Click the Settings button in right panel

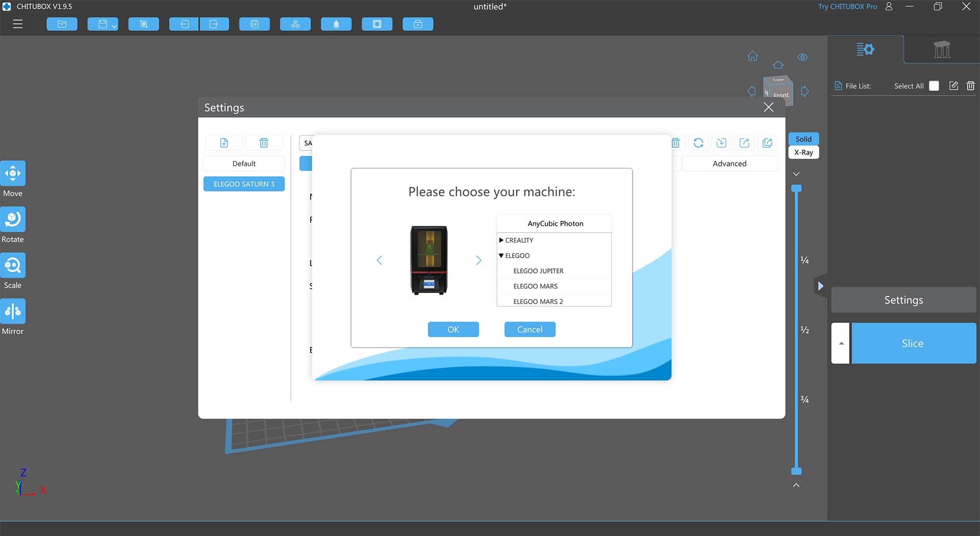[x=904, y=300]
